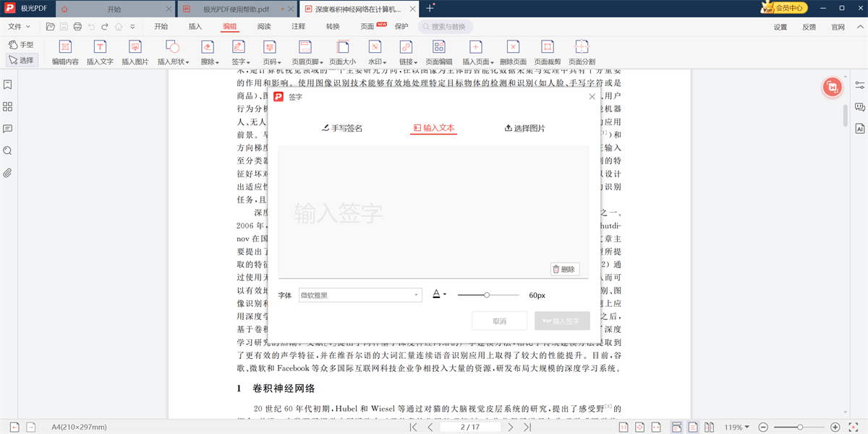
Task: Open the attachments paperclip panel on the left
Action: [8, 172]
